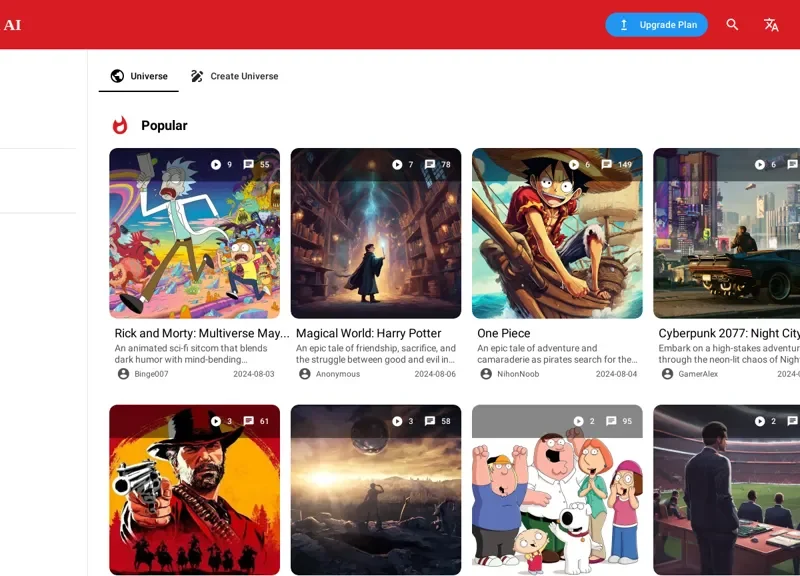Open the dark landscape with moon thumbnail
800x576 pixels.
tap(376, 490)
